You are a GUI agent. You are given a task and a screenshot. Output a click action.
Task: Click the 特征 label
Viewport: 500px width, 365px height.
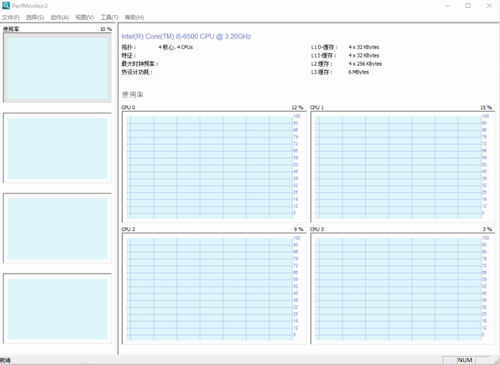coord(129,56)
